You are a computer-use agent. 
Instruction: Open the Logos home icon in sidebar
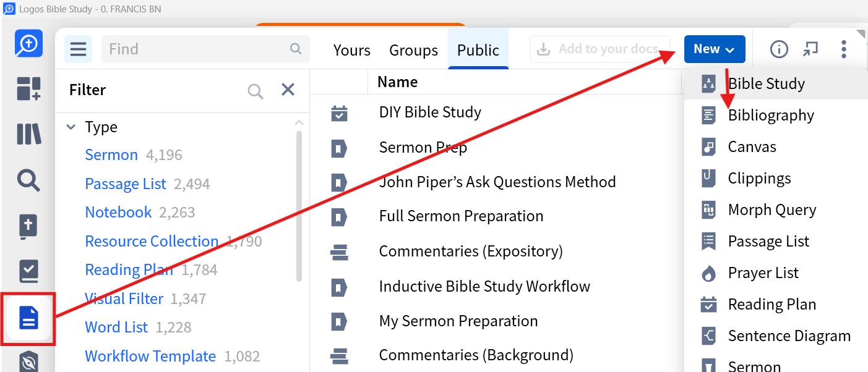click(x=29, y=44)
